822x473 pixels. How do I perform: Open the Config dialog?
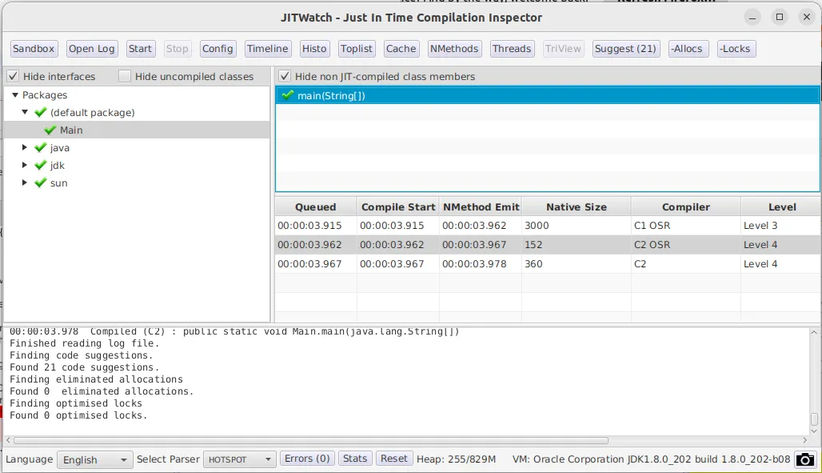(x=217, y=49)
